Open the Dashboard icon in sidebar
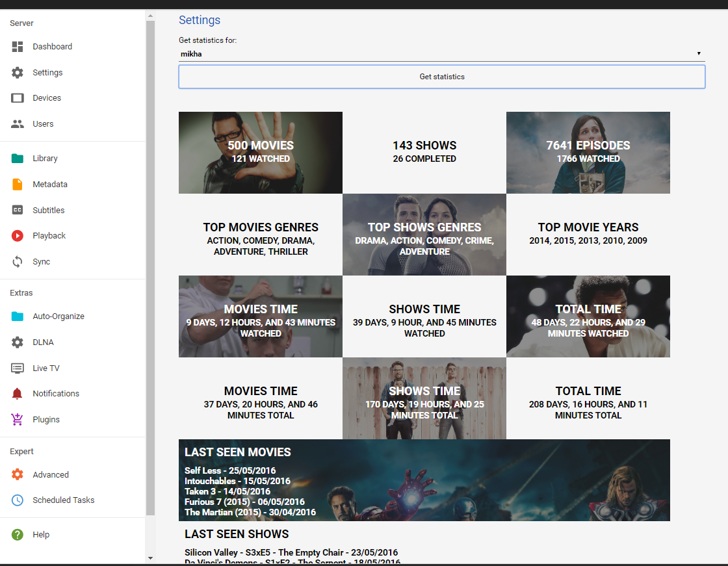This screenshot has width=728, height=566. (17, 46)
